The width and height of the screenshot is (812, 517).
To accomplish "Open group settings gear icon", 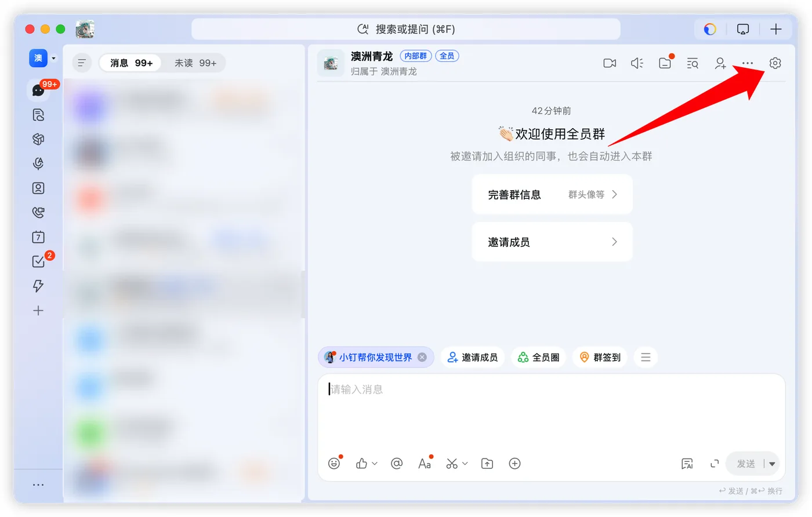I will (x=775, y=63).
